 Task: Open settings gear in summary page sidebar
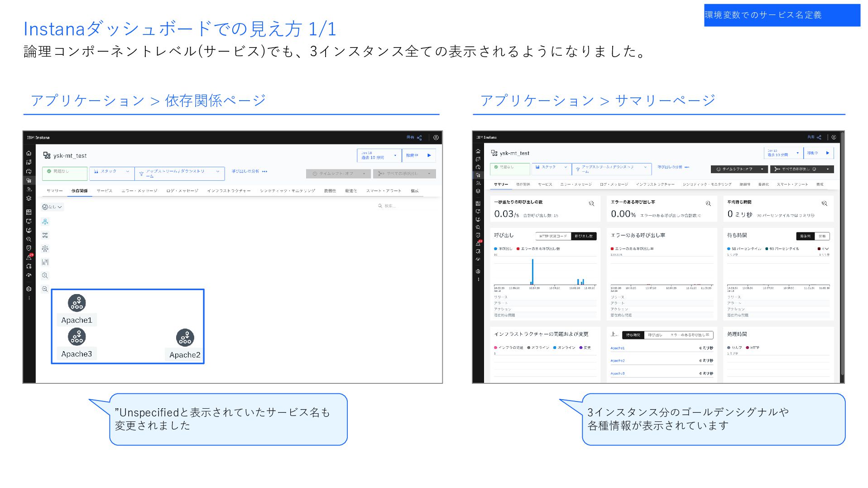(478, 271)
